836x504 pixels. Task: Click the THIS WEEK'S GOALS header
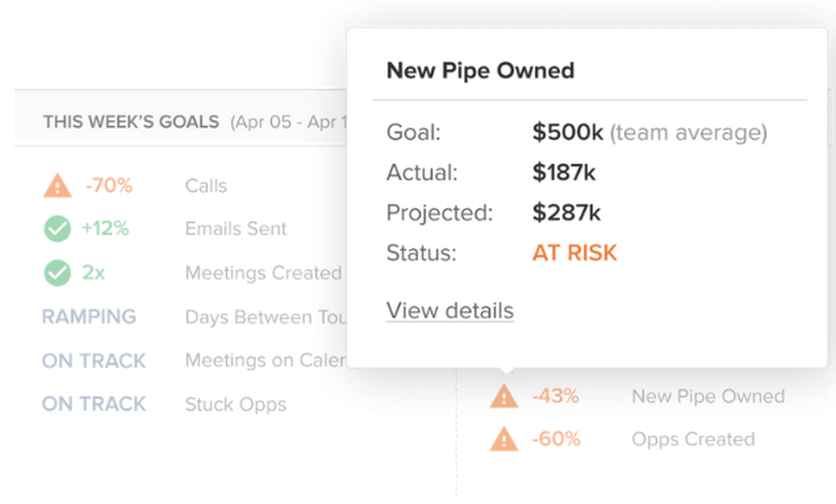130,122
